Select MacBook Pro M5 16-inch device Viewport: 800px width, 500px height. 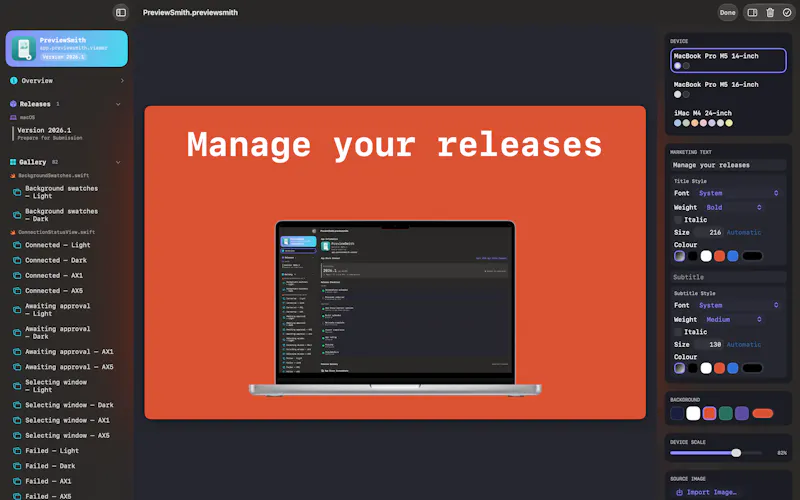tap(728, 89)
